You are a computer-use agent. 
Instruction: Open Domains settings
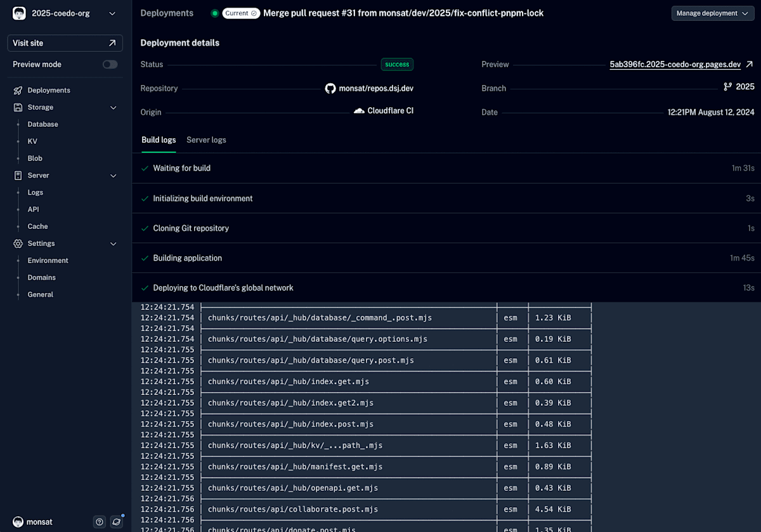pos(41,278)
